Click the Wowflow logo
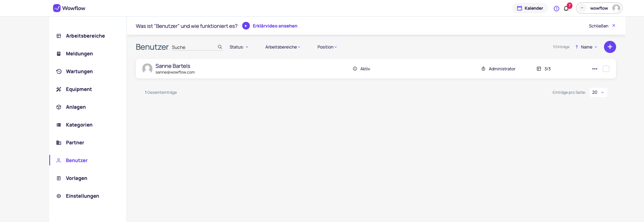Viewport: 644px width, 222px height. 69,8
